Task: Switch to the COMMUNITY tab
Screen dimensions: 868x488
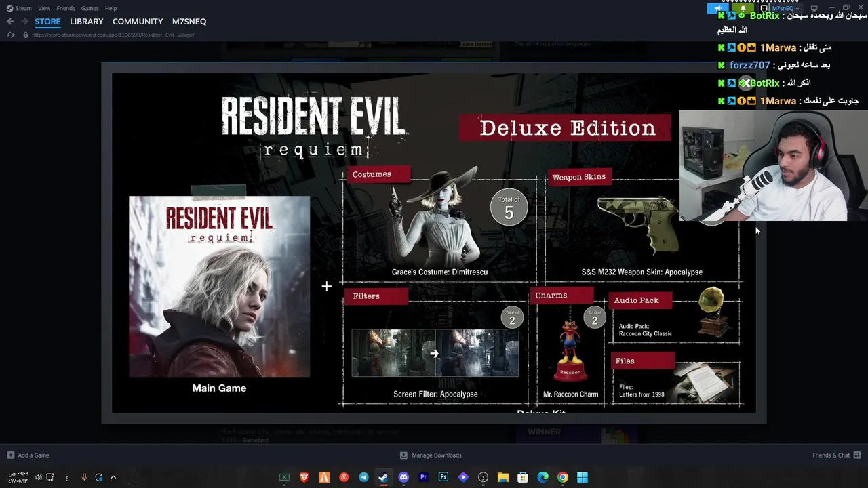Action: click(138, 21)
